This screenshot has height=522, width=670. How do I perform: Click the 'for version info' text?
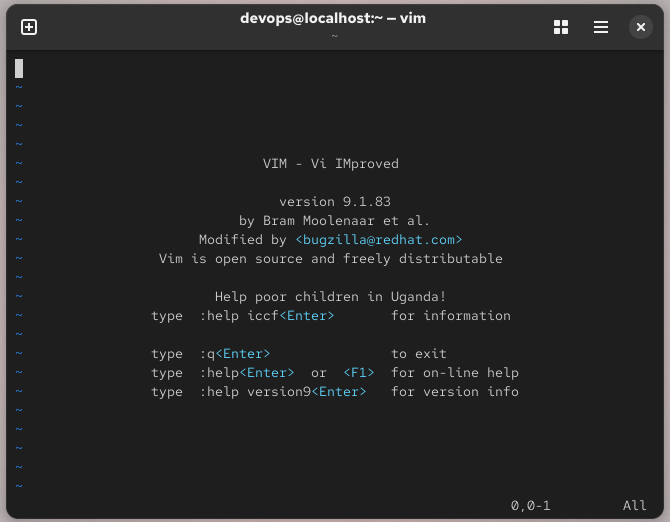click(x=454, y=392)
